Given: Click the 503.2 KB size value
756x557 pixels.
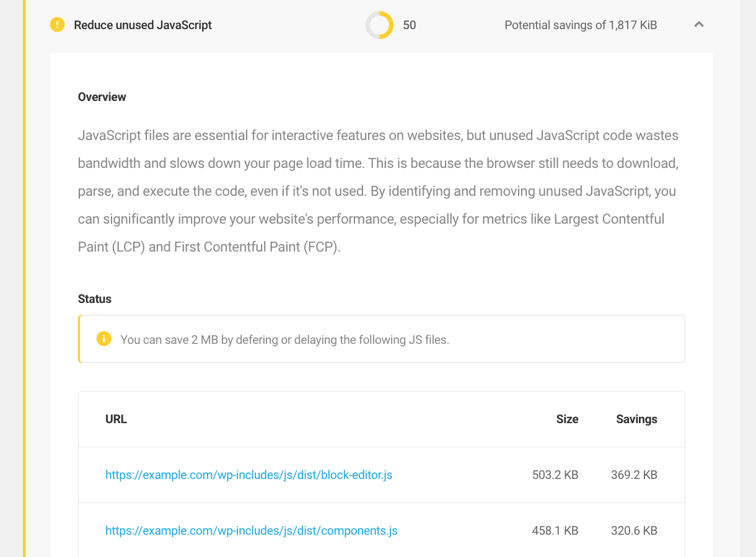Looking at the screenshot, I should tap(555, 475).
